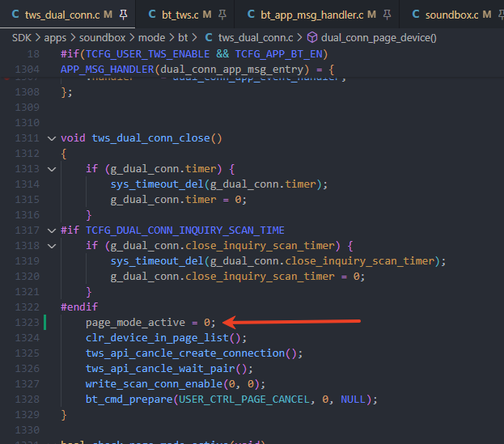Viewport: 504px width, 444px height.
Task: Click the cube symbol icon in breadcrumb
Action: click(311, 37)
